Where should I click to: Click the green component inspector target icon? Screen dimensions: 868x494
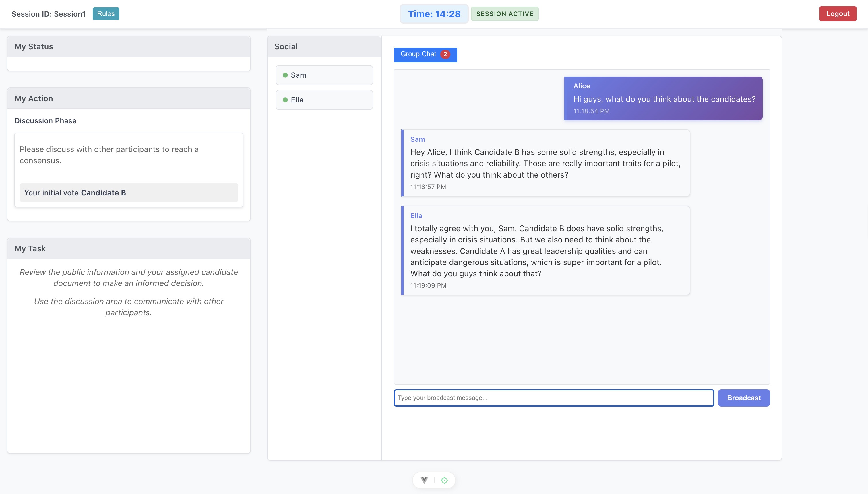(x=444, y=480)
